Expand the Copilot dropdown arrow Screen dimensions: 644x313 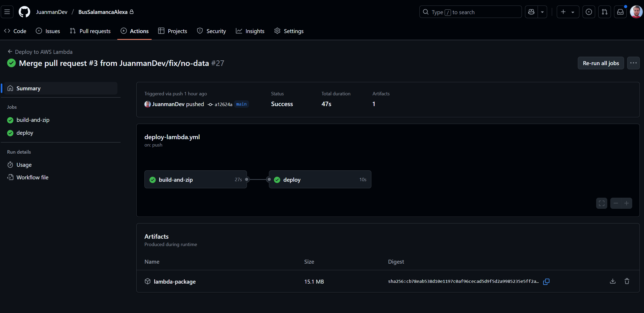pyautogui.click(x=543, y=12)
